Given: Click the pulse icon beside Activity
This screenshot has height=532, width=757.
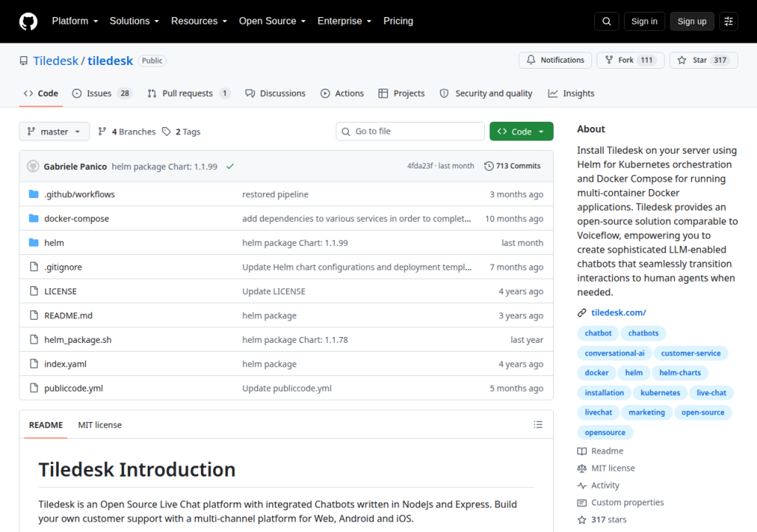Looking at the screenshot, I should coord(582,485).
